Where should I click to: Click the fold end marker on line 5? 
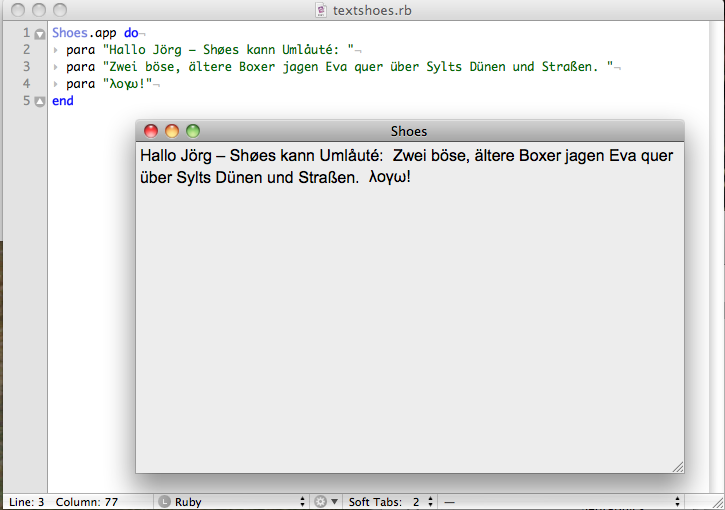tap(40, 101)
